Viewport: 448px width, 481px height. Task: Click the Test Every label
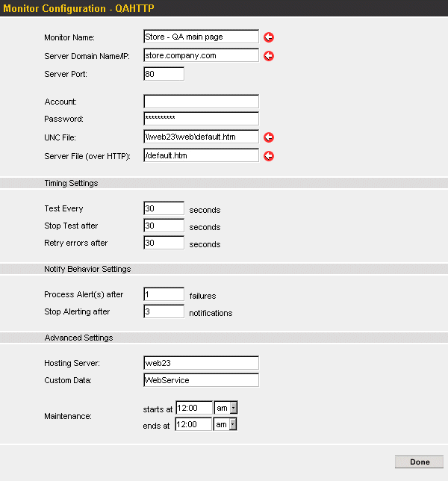pyautogui.click(x=63, y=208)
